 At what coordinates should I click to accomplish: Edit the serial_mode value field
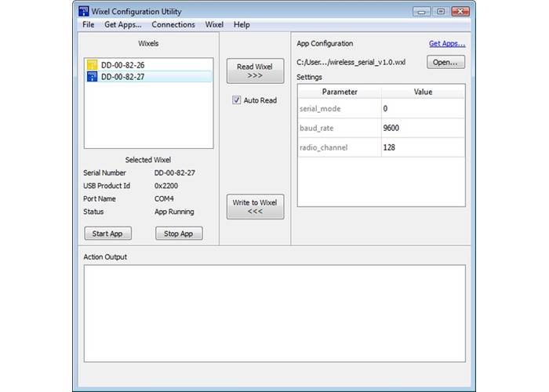click(422, 109)
